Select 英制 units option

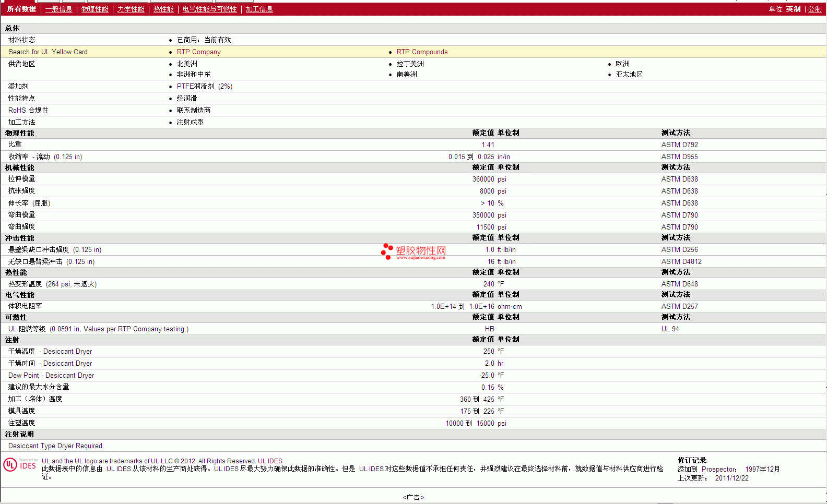(794, 9)
